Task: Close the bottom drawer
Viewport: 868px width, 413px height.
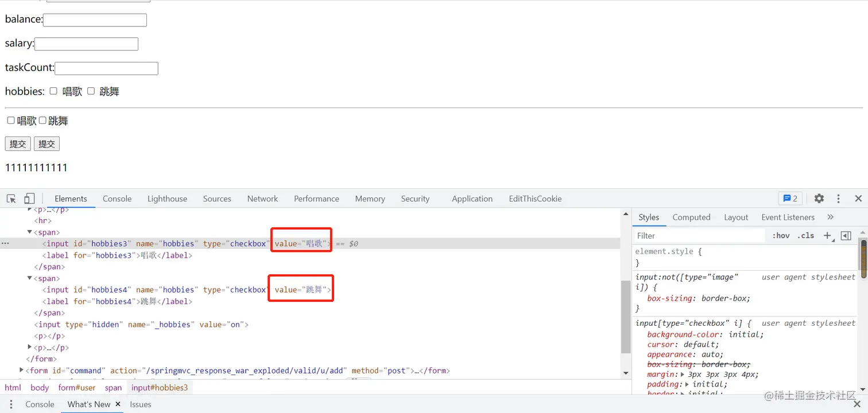Action: coord(857,404)
